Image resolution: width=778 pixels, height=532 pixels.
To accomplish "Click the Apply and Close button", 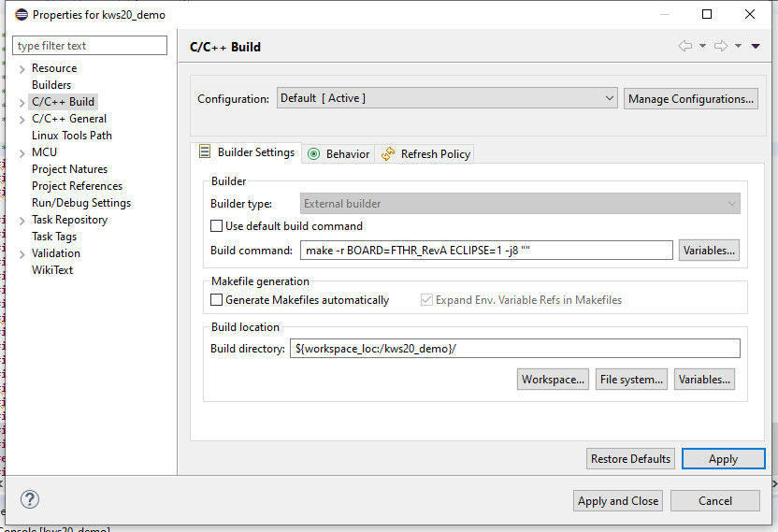I will [x=618, y=501].
